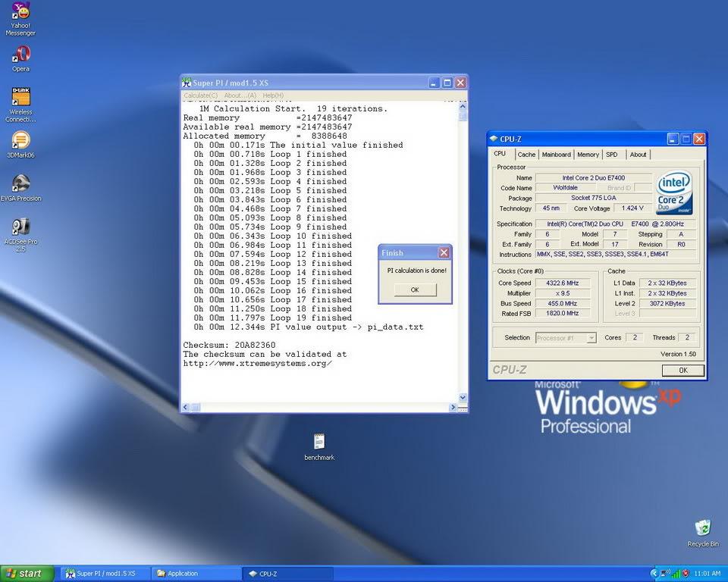Click OK button in CPU-Z
This screenshot has height=582, width=728.
(683, 370)
